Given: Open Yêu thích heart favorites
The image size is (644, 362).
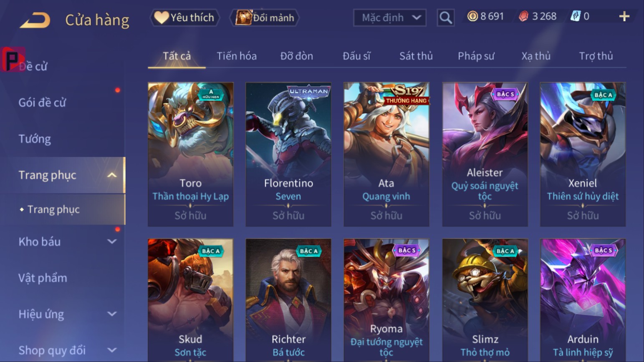Looking at the screenshot, I should pyautogui.click(x=184, y=18).
